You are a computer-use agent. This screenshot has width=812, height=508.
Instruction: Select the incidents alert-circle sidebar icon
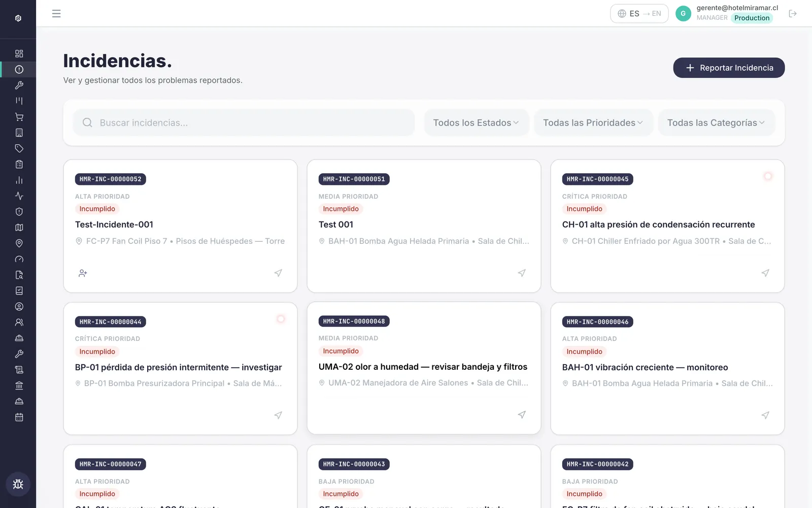[19, 69]
